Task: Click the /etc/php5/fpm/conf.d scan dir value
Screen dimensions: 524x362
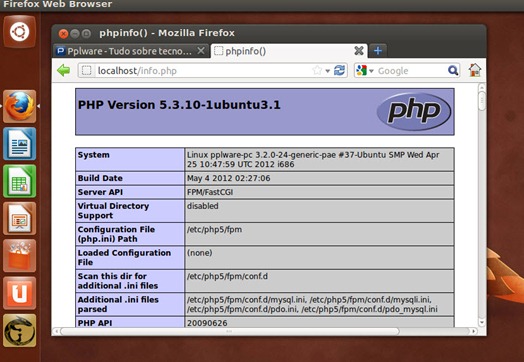Action: click(227, 276)
